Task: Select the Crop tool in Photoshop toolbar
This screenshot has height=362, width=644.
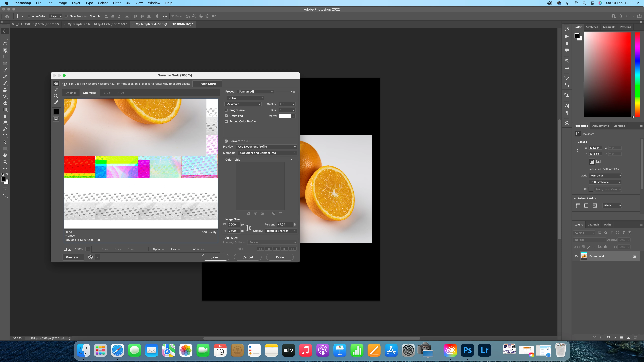Action: [x=5, y=57]
